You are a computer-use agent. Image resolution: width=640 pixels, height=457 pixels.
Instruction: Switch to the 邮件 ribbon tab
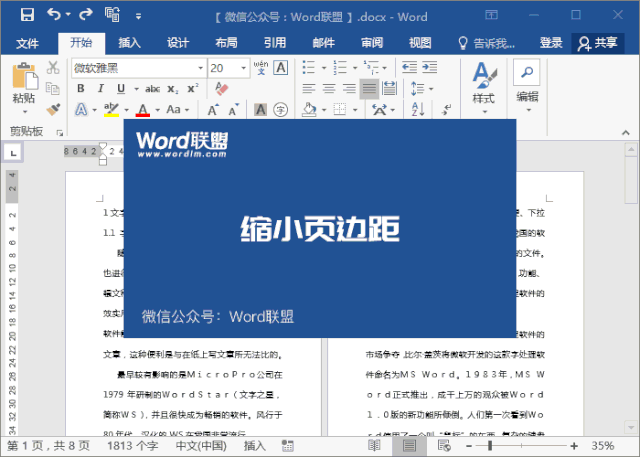[323, 43]
